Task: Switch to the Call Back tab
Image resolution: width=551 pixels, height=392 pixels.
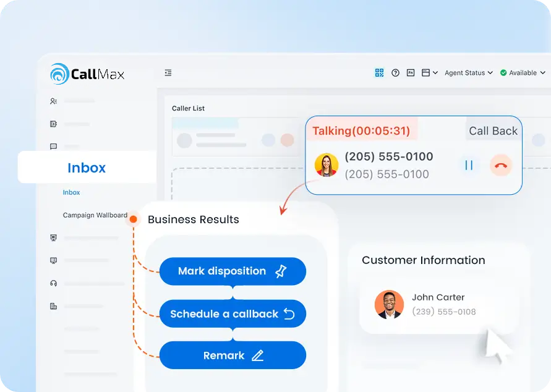Action: point(493,130)
